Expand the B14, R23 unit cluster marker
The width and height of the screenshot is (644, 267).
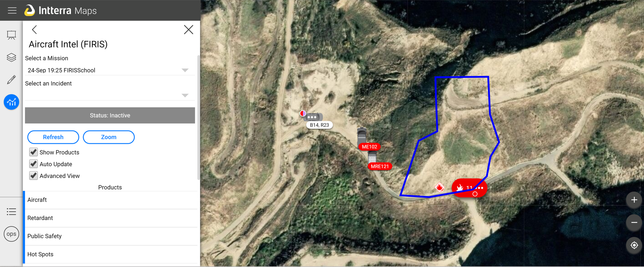pos(313,117)
